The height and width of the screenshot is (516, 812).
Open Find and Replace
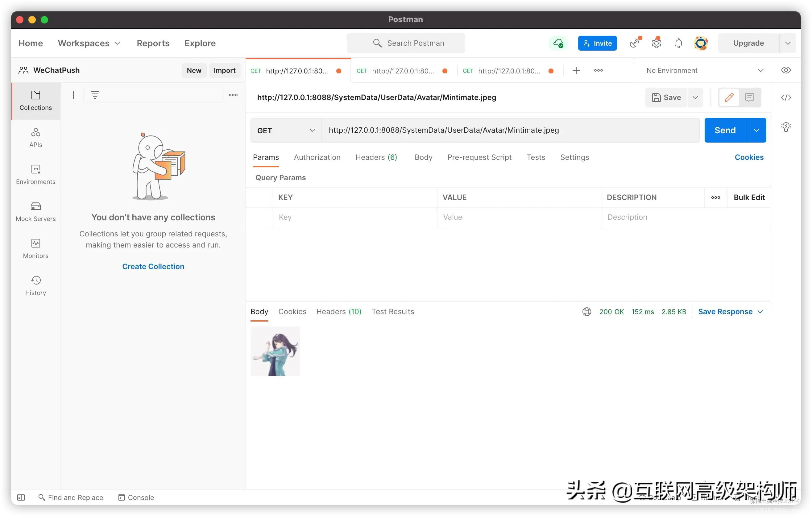coord(71,497)
